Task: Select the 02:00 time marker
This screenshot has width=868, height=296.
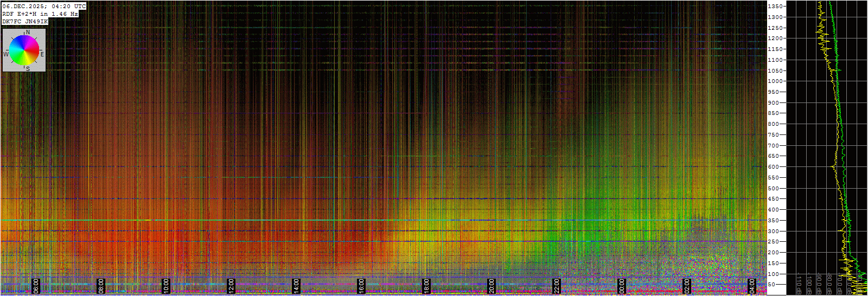Action: coord(687,285)
